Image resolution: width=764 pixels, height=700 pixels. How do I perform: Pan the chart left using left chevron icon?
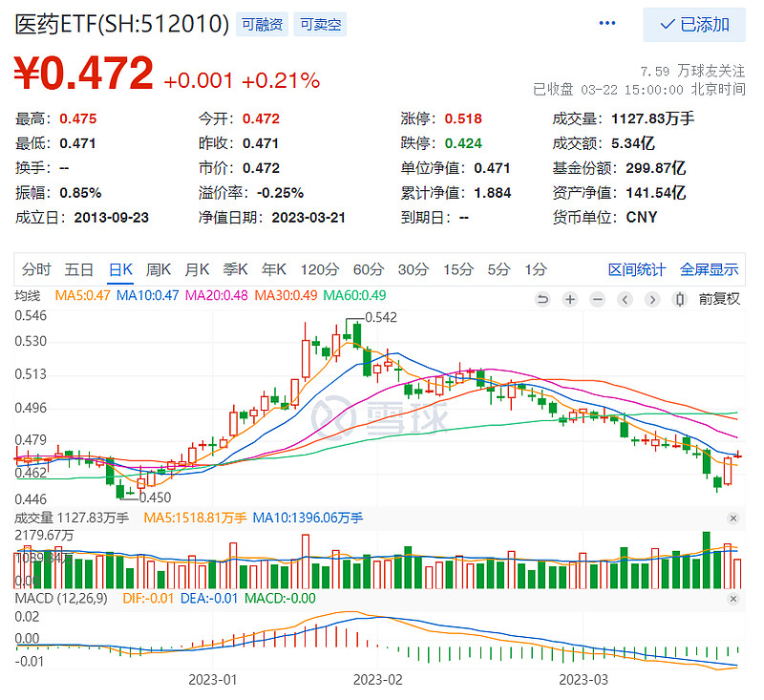coord(624,299)
